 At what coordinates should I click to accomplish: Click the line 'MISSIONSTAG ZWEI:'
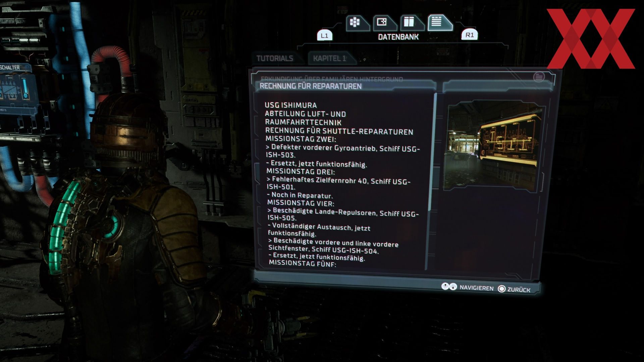(301, 139)
